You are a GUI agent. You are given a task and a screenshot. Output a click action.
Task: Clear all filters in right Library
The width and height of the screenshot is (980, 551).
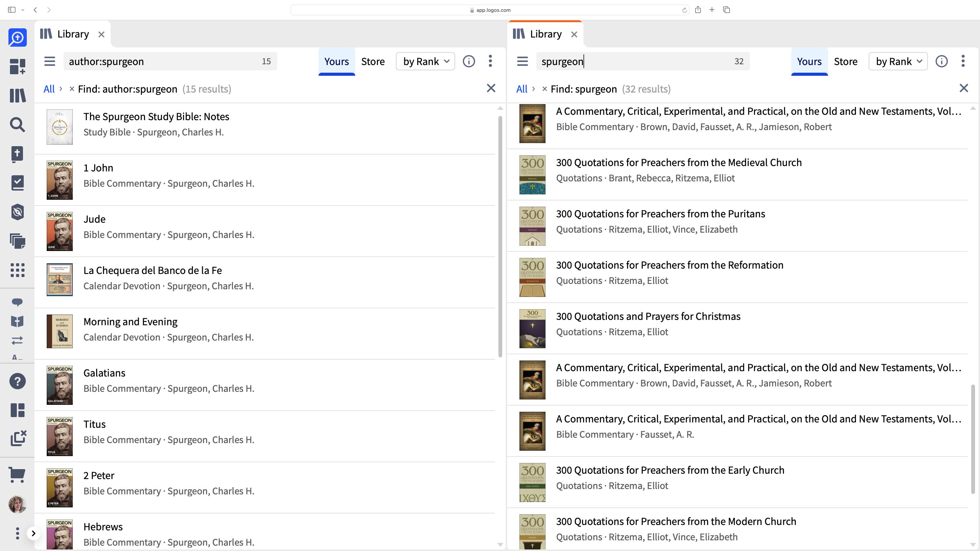pos(964,88)
